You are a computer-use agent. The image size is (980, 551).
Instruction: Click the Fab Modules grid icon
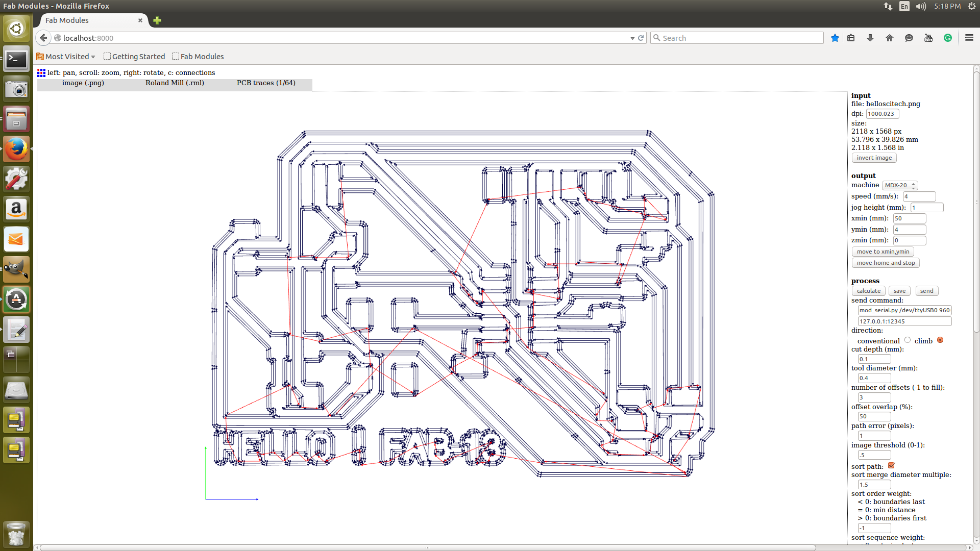(x=41, y=73)
